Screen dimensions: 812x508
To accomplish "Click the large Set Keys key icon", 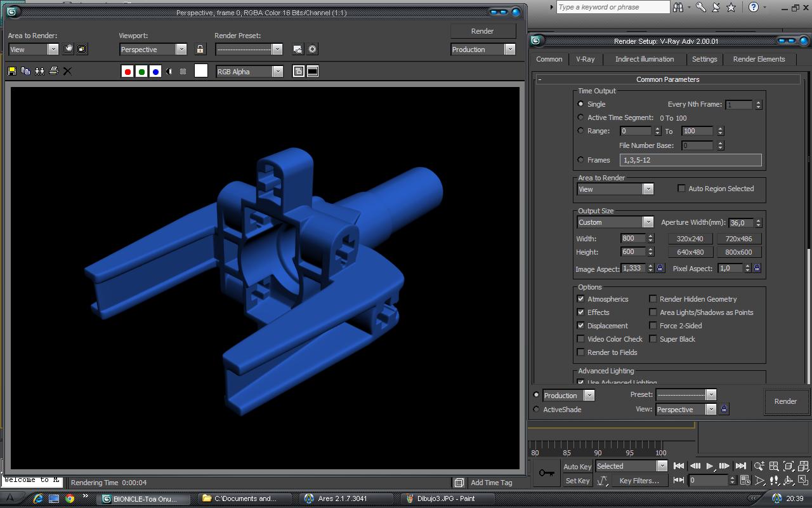I will pos(546,473).
